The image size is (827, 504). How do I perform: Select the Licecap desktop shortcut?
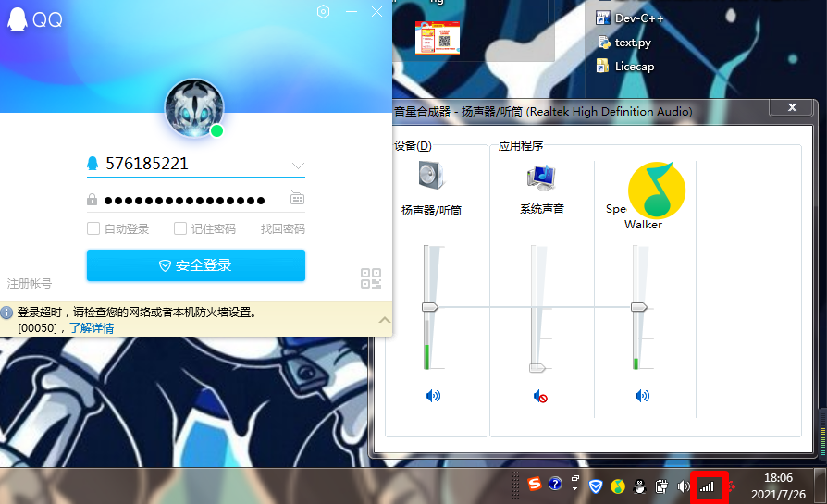click(x=625, y=66)
